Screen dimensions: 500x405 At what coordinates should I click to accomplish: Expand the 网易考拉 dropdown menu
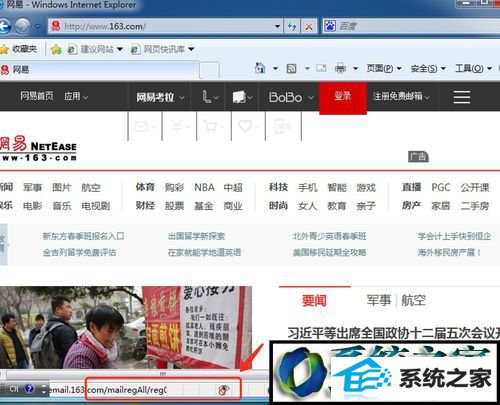pyautogui.click(x=160, y=97)
